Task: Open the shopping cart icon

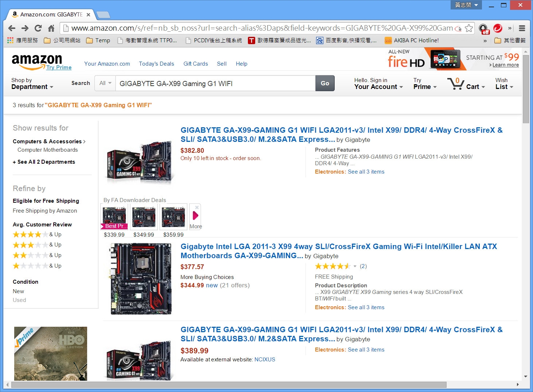Action: tap(456, 84)
